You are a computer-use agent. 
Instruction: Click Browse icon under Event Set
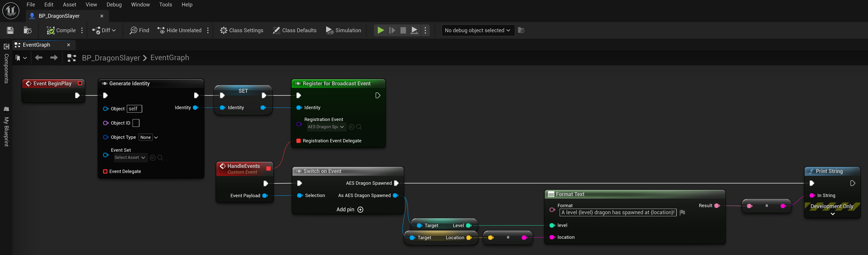pos(161,158)
